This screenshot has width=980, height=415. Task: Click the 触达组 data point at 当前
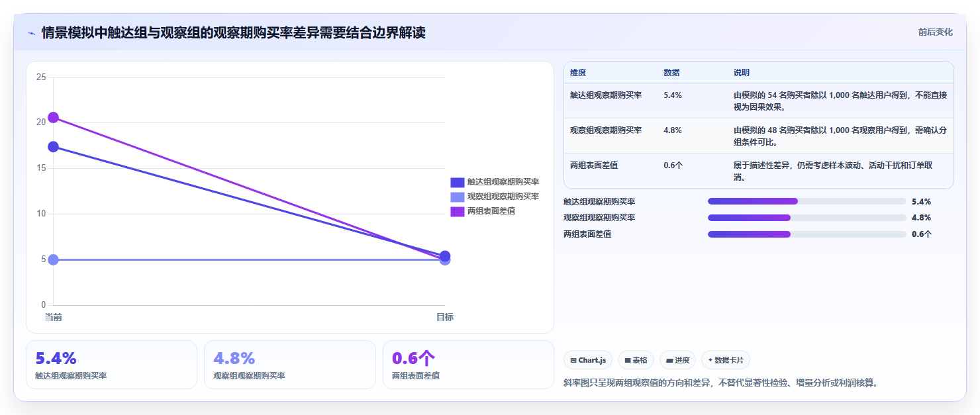point(53,146)
